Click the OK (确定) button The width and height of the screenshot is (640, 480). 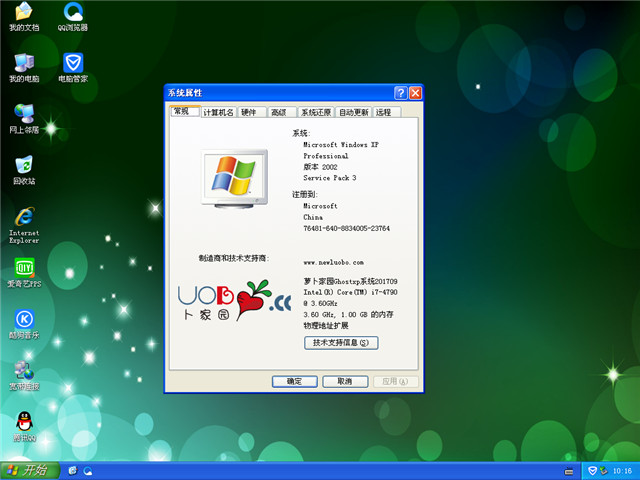[294, 382]
